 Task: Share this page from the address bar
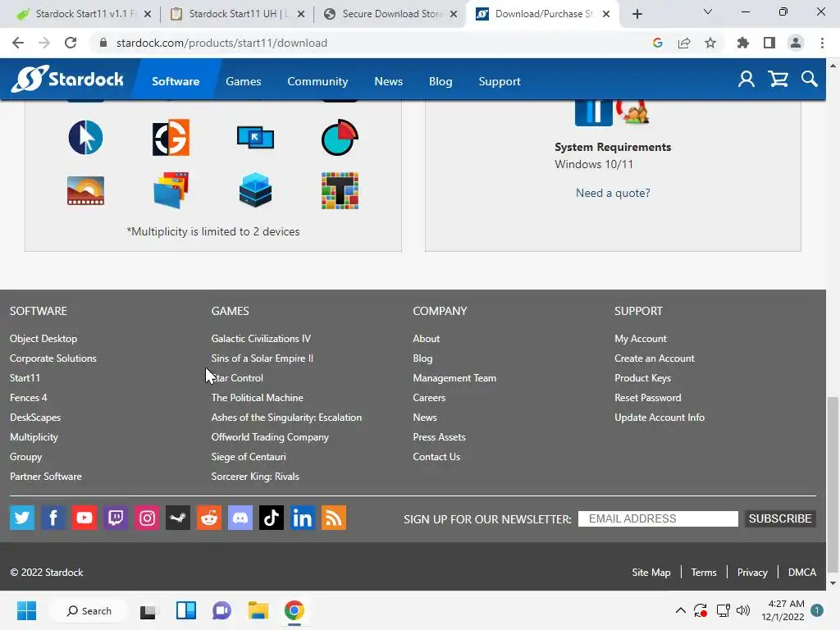tap(684, 43)
